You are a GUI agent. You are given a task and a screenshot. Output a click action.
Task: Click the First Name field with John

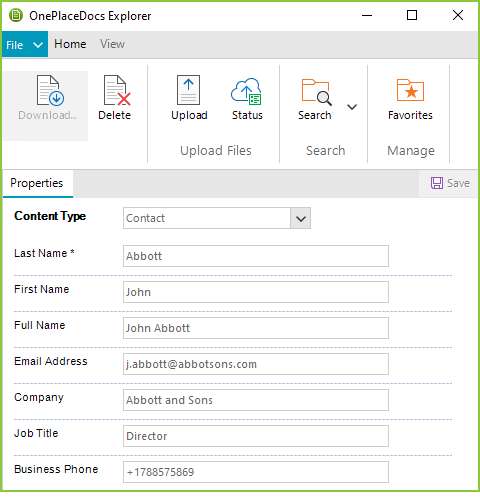(256, 292)
